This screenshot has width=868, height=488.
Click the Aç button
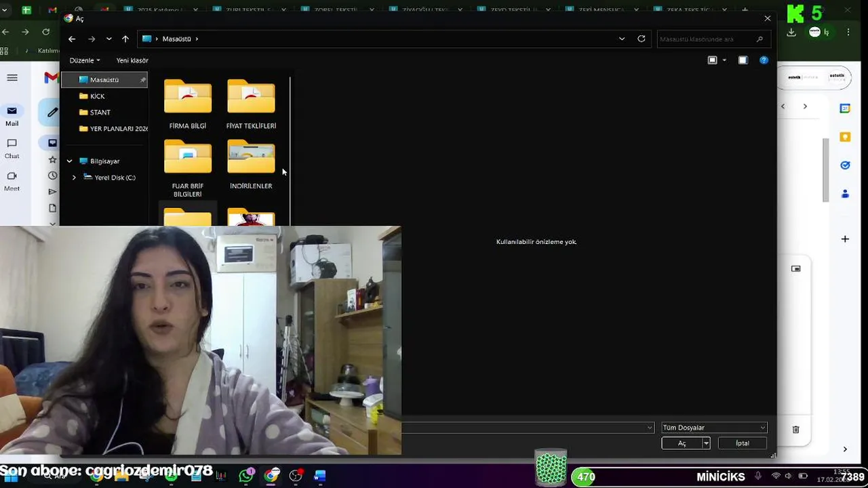point(682,443)
